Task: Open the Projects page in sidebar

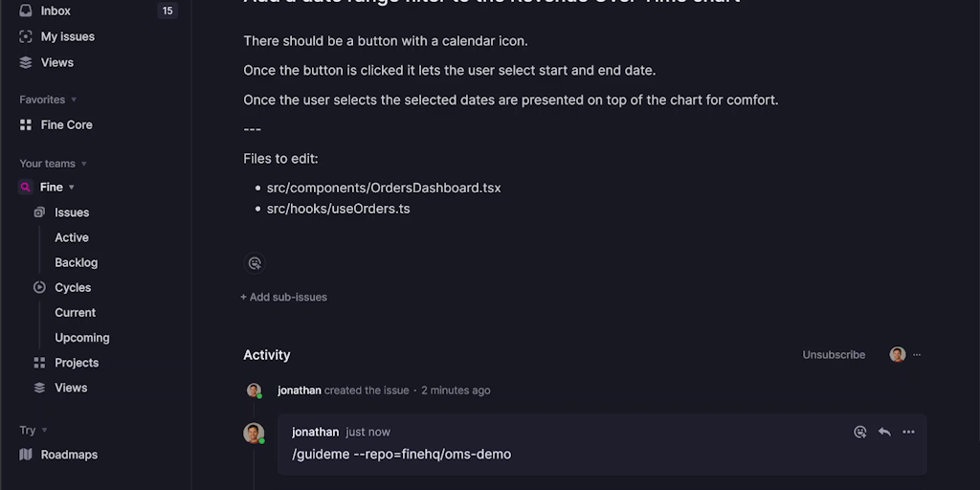Action: click(77, 363)
